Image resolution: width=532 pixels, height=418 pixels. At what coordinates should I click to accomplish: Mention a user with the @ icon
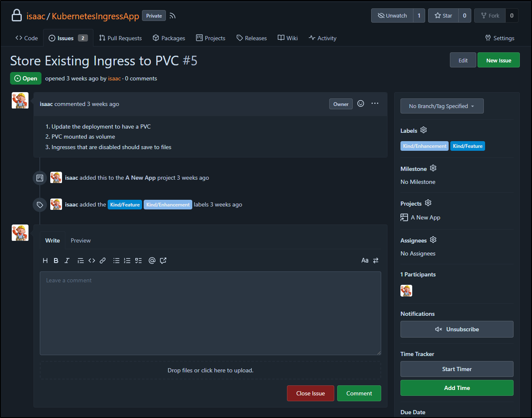152,261
